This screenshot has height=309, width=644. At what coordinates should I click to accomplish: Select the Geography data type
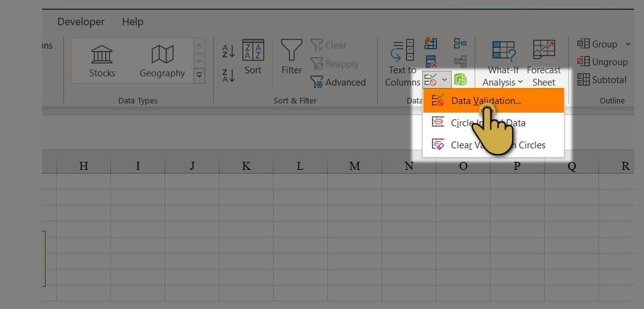[x=162, y=61]
